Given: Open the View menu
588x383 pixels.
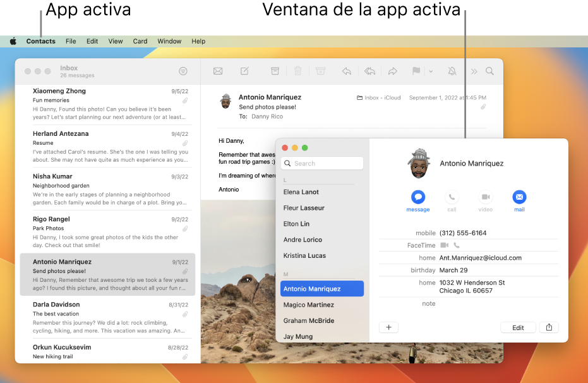Looking at the screenshot, I should (x=116, y=41).
